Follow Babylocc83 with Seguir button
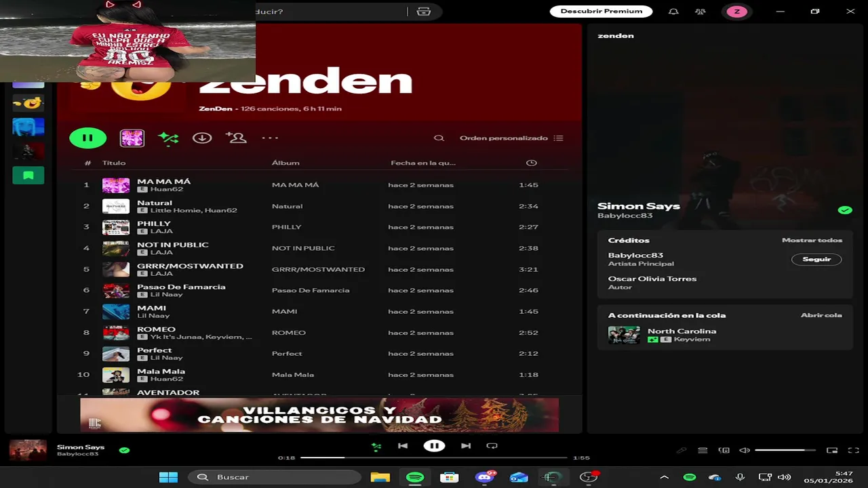The height and width of the screenshot is (488, 868). coord(816,259)
